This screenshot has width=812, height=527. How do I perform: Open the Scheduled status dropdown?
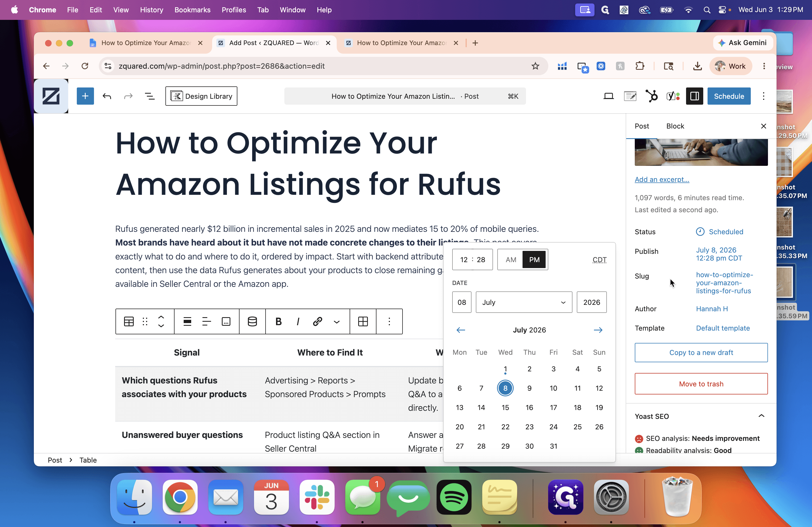(x=720, y=232)
